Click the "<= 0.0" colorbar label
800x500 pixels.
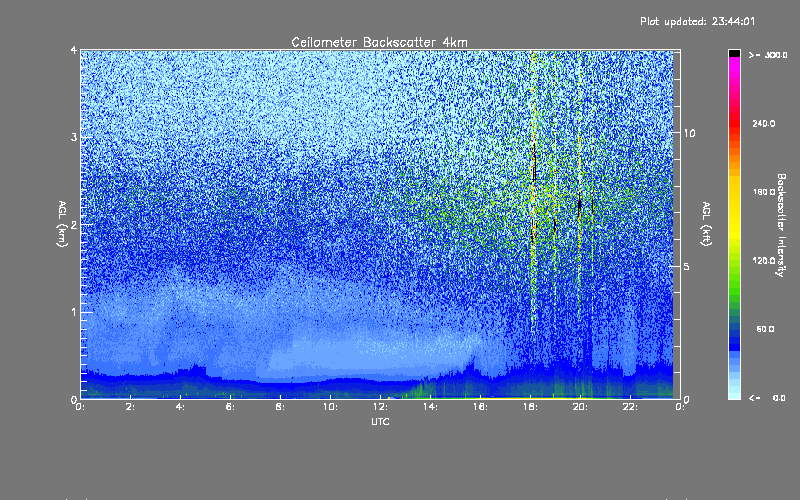click(767, 398)
